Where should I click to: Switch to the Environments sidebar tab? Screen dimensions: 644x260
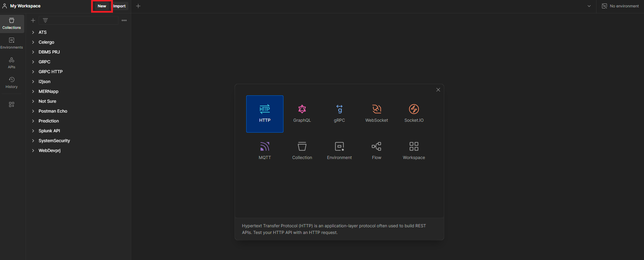click(x=12, y=43)
